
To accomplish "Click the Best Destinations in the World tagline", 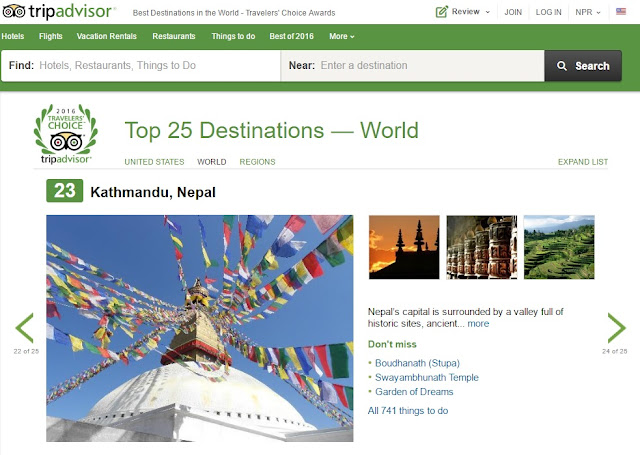I will coord(234,13).
